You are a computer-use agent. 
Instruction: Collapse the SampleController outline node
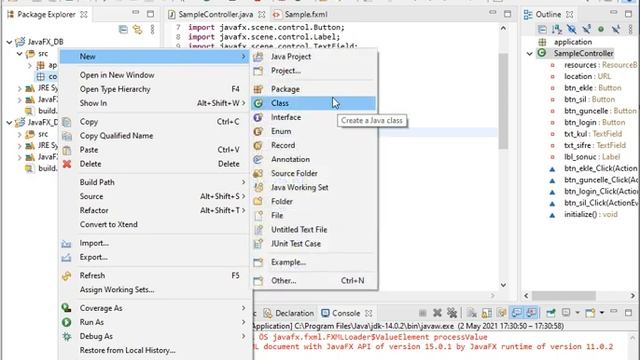[x=530, y=53]
